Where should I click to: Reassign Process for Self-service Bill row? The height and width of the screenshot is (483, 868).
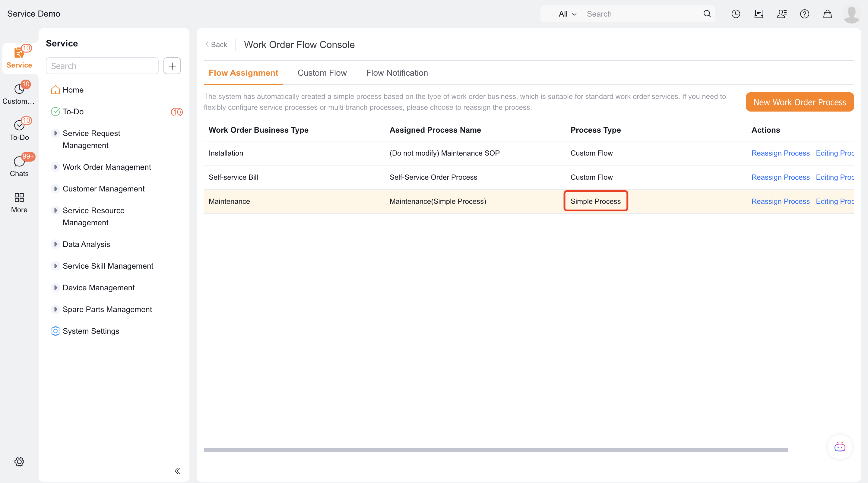[x=781, y=177]
